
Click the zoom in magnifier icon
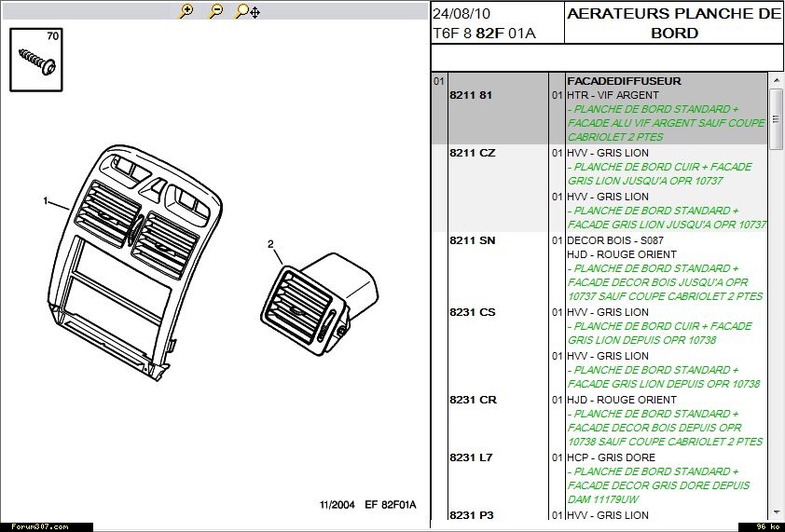[186, 11]
